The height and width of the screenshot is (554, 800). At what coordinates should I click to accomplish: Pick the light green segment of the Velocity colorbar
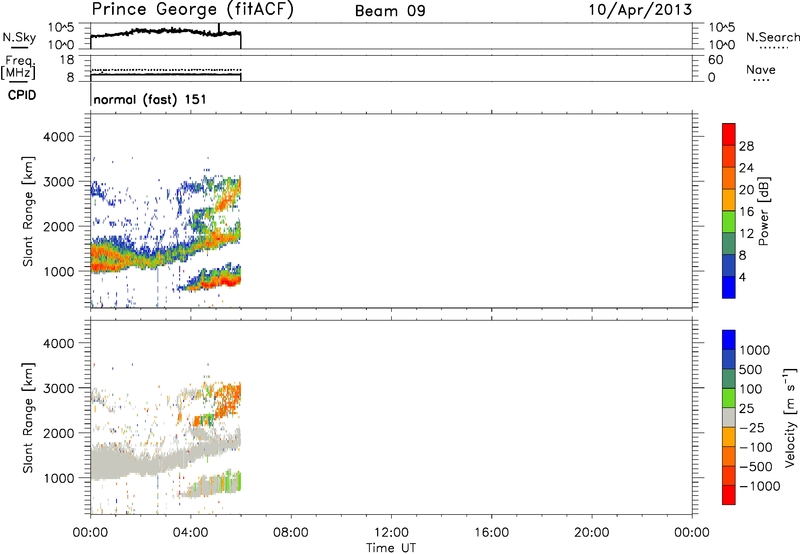[729, 398]
